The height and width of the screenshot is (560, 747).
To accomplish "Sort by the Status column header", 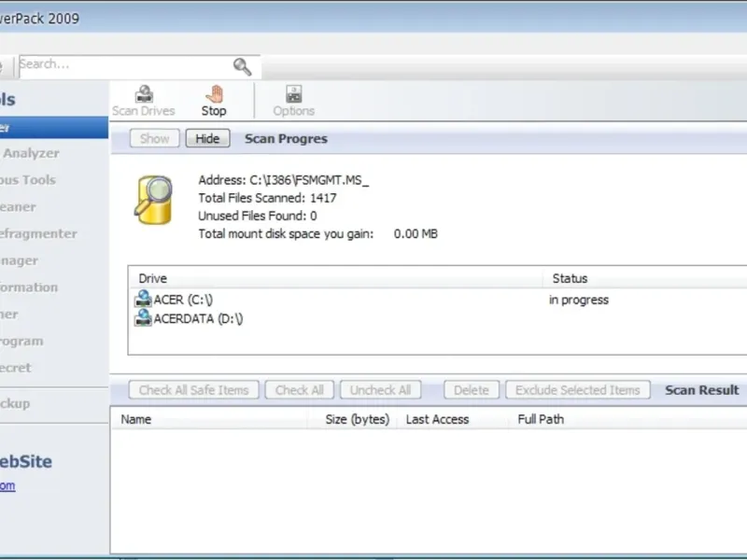I will coord(645,278).
